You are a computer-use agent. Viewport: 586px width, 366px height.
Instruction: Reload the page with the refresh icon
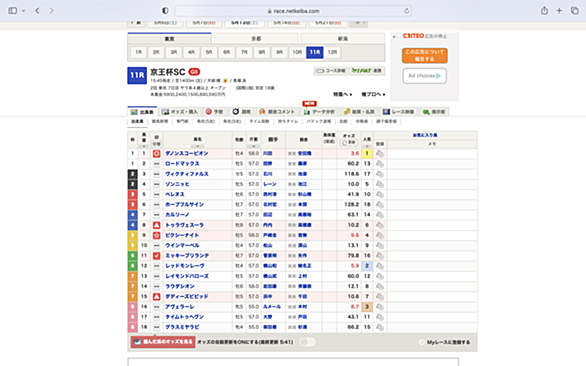coord(407,11)
